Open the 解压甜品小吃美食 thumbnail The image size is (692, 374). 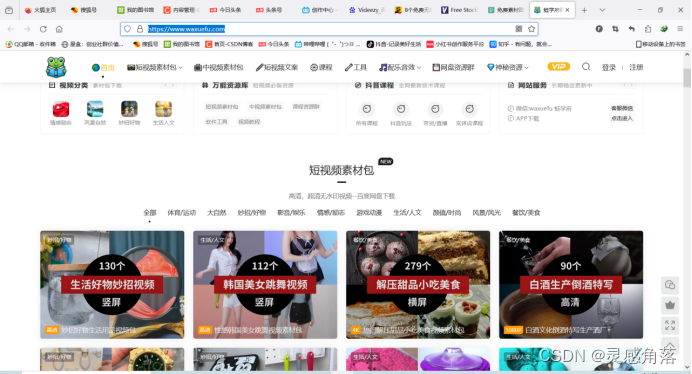point(418,284)
